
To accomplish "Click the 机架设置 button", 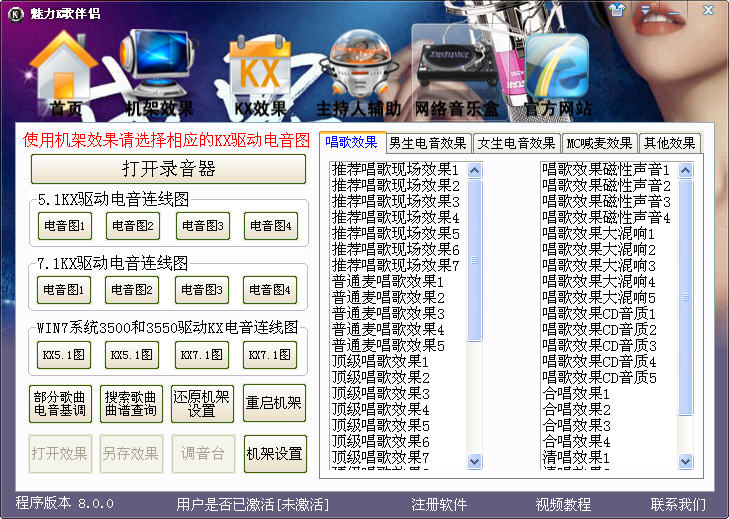I will (x=275, y=454).
